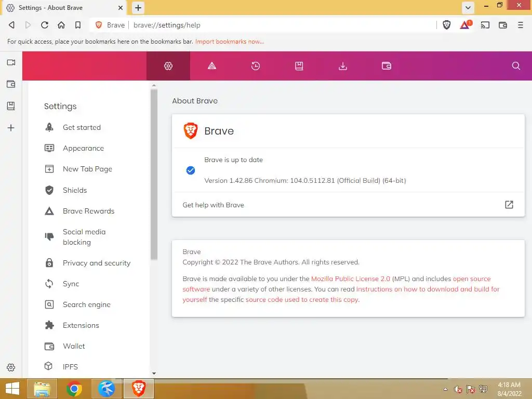Viewport: 532px width, 399px height.
Task: Open Windows Start button
Action: (x=12, y=389)
